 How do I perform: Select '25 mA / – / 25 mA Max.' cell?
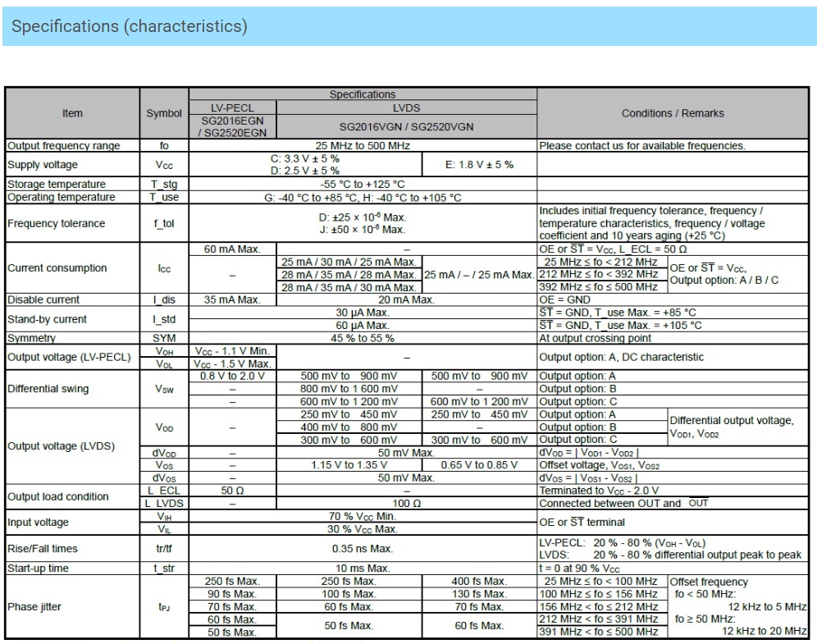tap(479, 275)
